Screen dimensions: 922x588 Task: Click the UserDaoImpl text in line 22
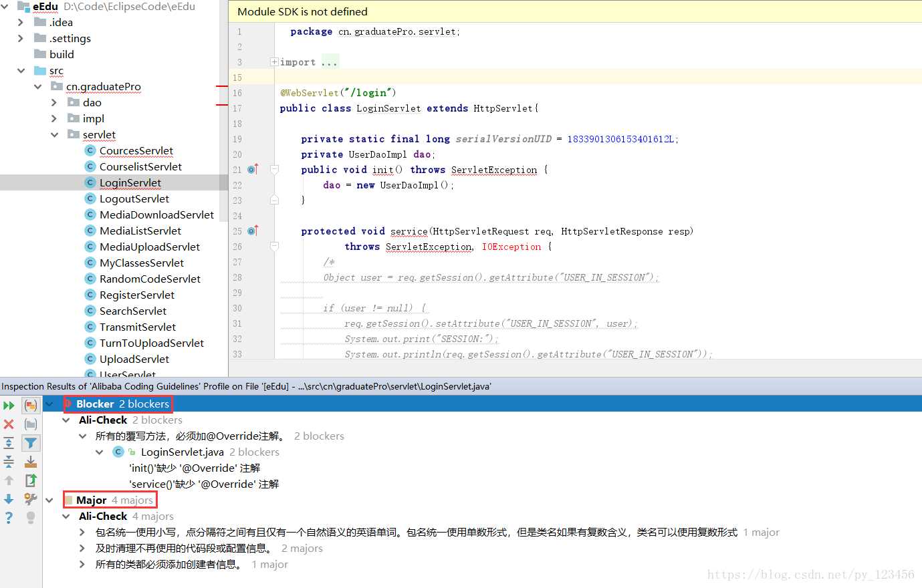pyautogui.click(x=409, y=185)
